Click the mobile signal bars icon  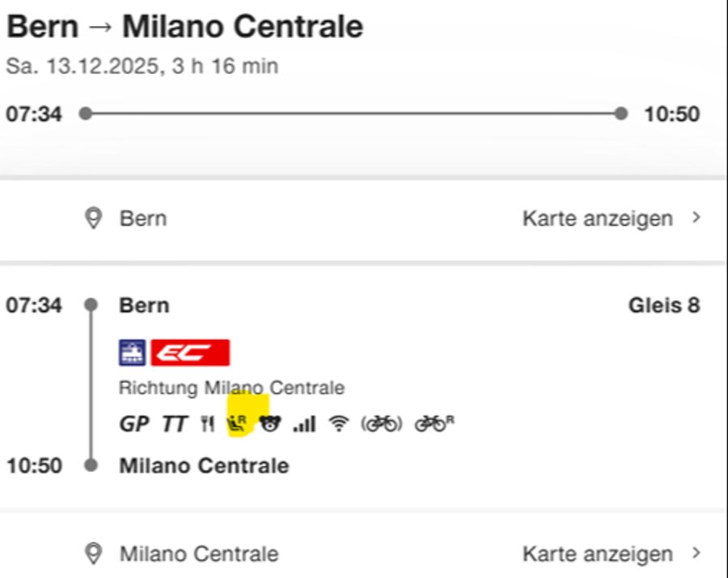pos(304,423)
